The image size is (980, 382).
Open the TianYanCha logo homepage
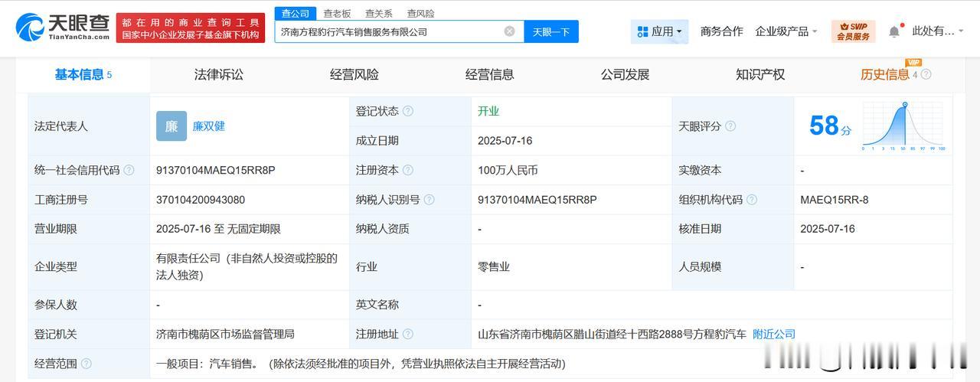pyautogui.click(x=64, y=27)
